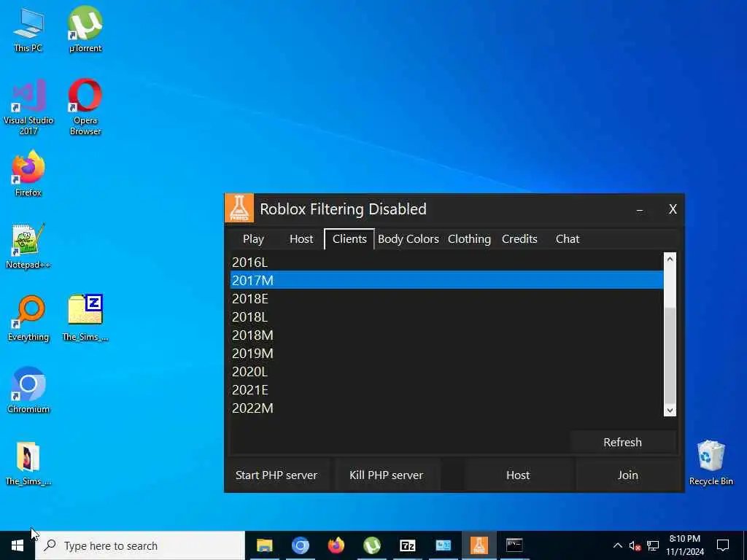Click the client list scroll up arrow
The height and width of the screenshot is (560, 747).
point(670,259)
